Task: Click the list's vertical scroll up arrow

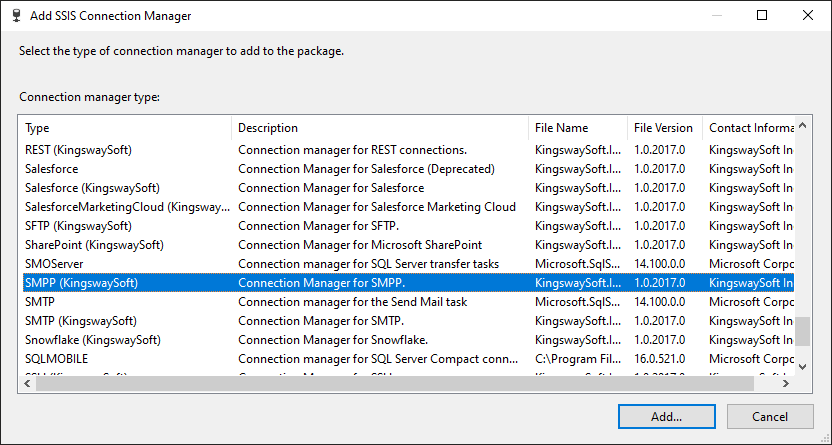Action: coord(803,126)
